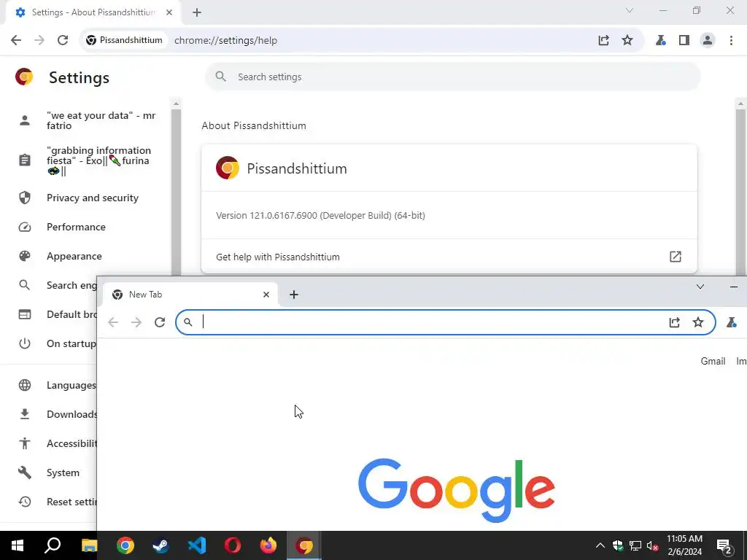Bookmark star in New Tab address bar
747x560 pixels.
[x=698, y=322]
